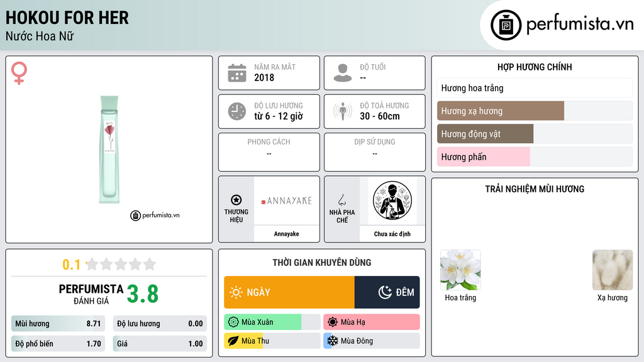Screen dimensions: 644x362
Task: Click the perfumista.vn bottle logo icon
Action: pyautogui.click(x=506, y=25)
